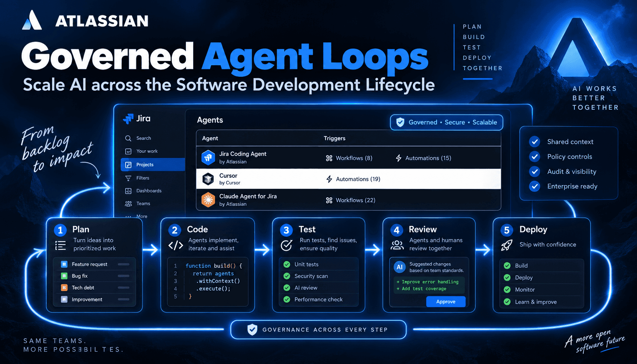
Task: Select the Bug fix item
Action: (x=94, y=276)
